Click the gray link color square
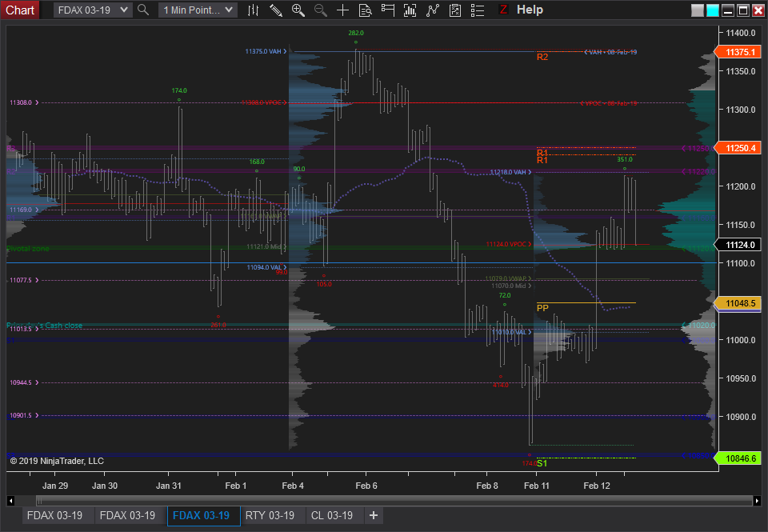The image size is (768, 532). [698, 10]
